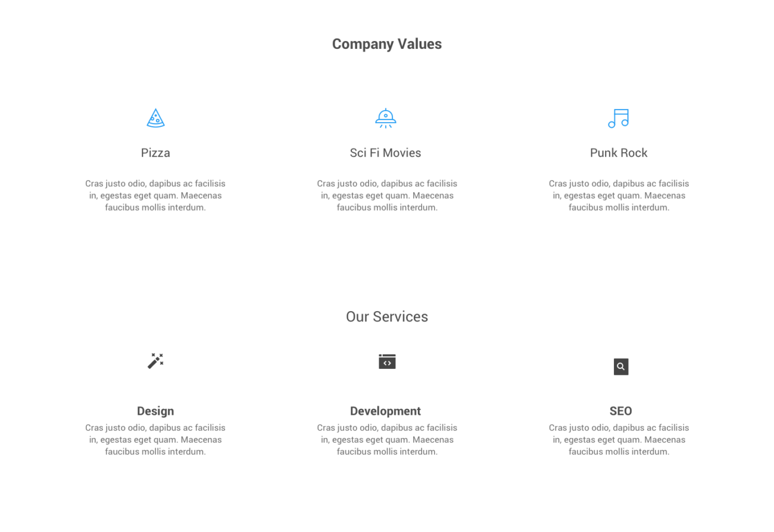Screen dimensions: 774x532
Task: Select the SEO service title
Action: (x=621, y=411)
